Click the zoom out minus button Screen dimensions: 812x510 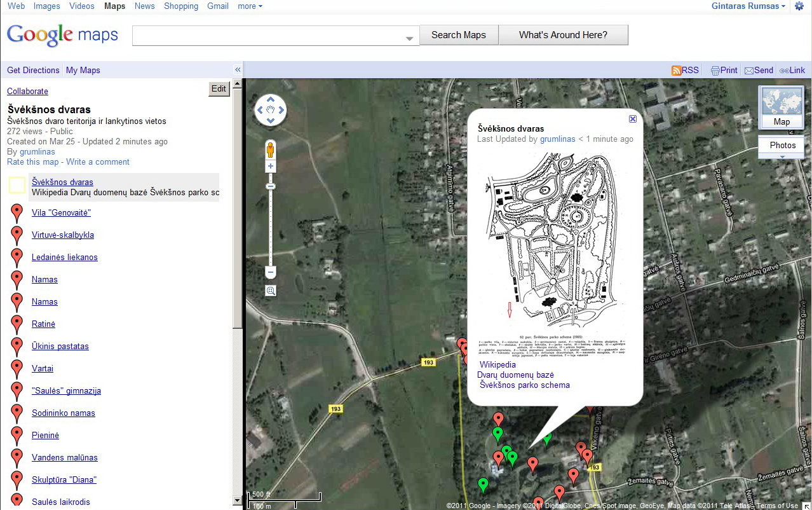[271, 273]
